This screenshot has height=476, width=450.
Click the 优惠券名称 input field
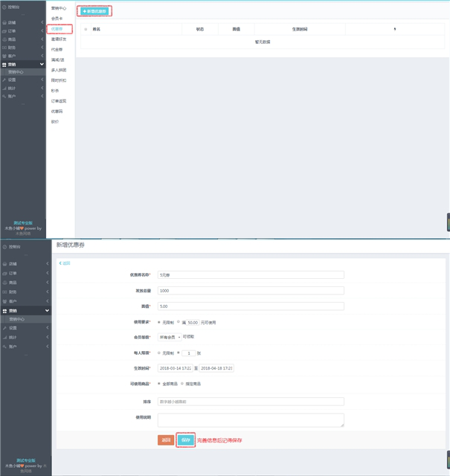coord(251,274)
